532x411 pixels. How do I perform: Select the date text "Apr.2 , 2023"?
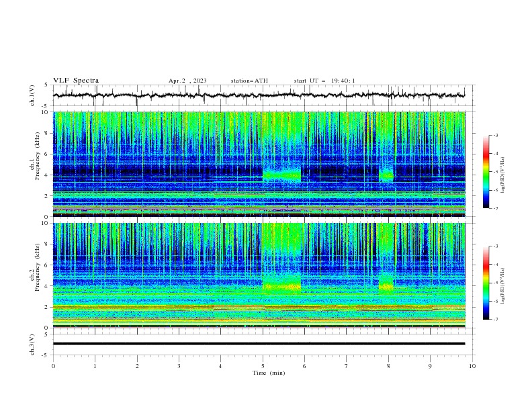point(187,81)
